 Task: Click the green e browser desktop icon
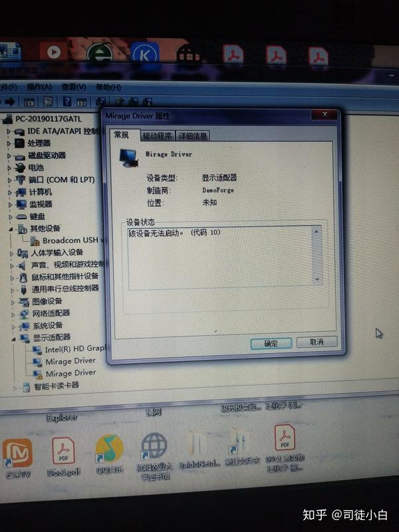[x=99, y=52]
